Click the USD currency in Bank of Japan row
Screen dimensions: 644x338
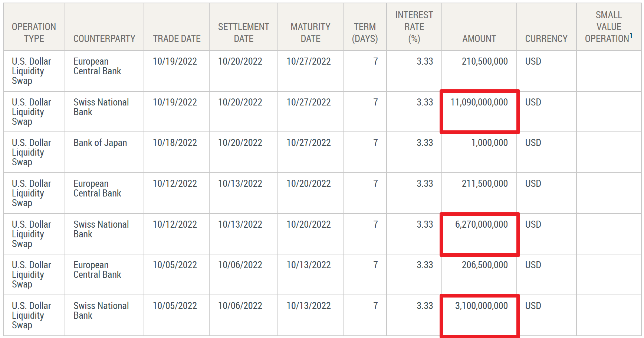(x=533, y=143)
